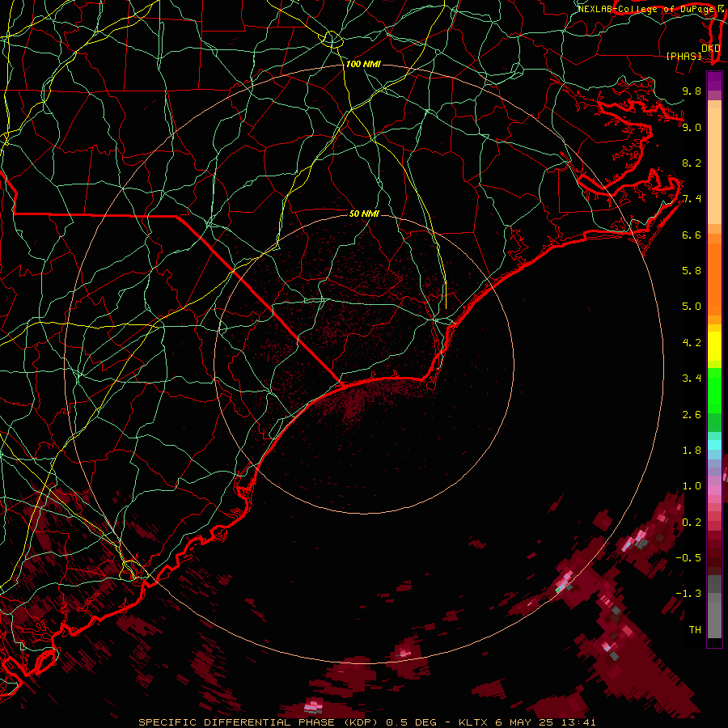728x728 pixels.
Task: Click the 1.8 value on color scale
Action: (x=692, y=451)
